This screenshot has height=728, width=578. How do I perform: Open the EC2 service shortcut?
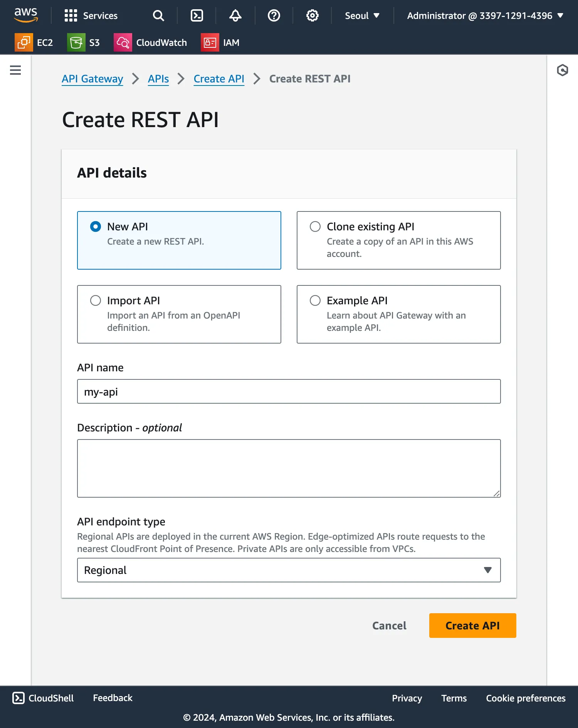pyautogui.click(x=34, y=42)
